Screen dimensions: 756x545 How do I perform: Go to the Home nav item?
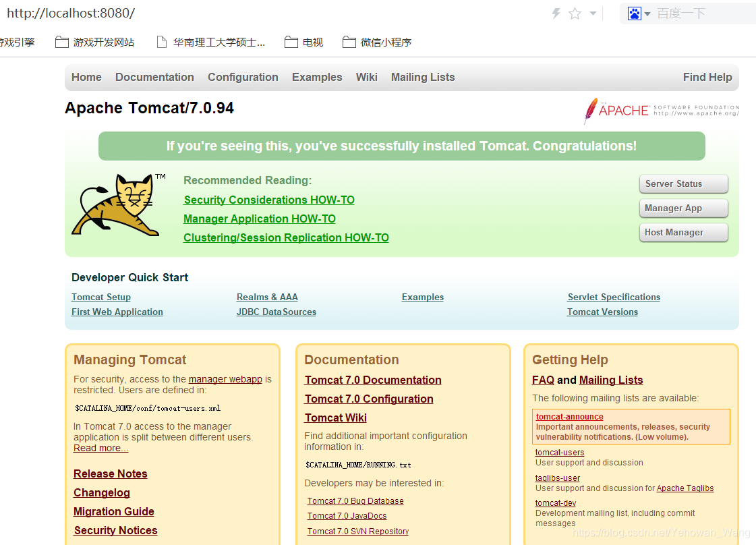pyautogui.click(x=87, y=77)
